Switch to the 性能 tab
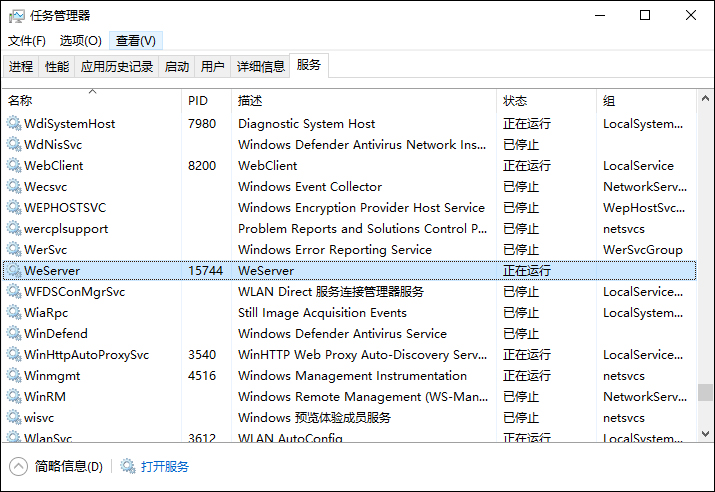 point(57,67)
